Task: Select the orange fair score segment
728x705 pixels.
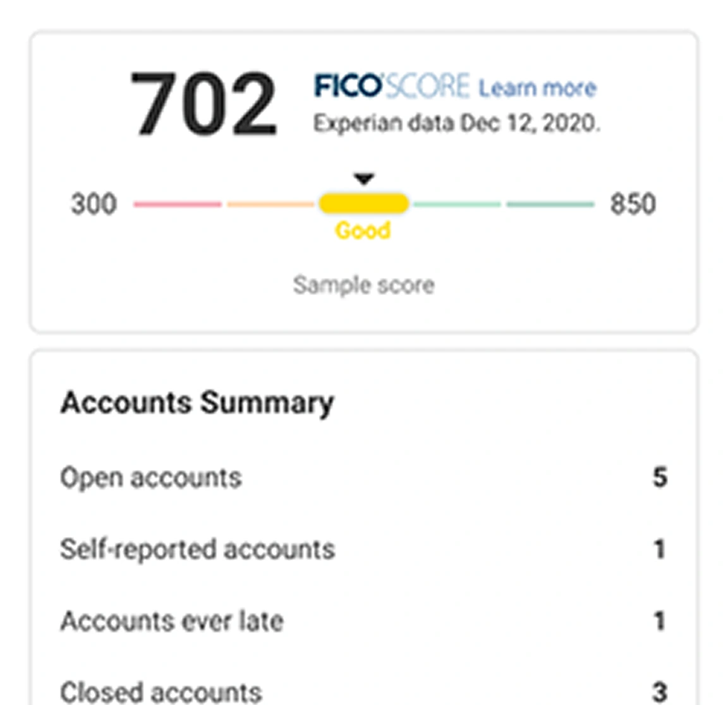Action: [271, 204]
